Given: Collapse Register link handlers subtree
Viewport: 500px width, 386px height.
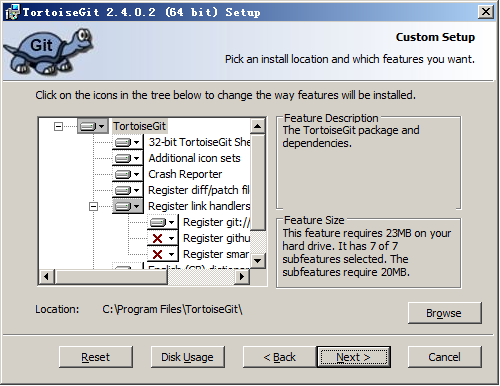Looking at the screenshot, I should (93, 206).
